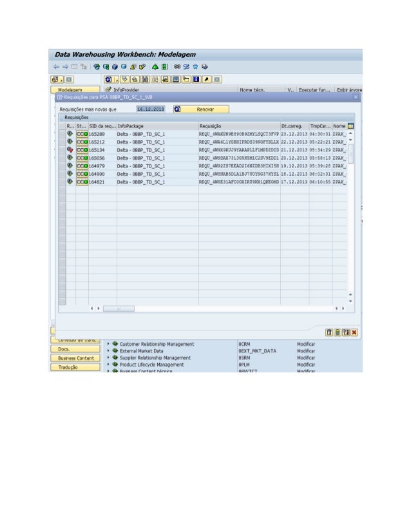Open the dropdown on the far-left navigation toolbar icon
411x532 pixels.
click(x=61, y=79)
